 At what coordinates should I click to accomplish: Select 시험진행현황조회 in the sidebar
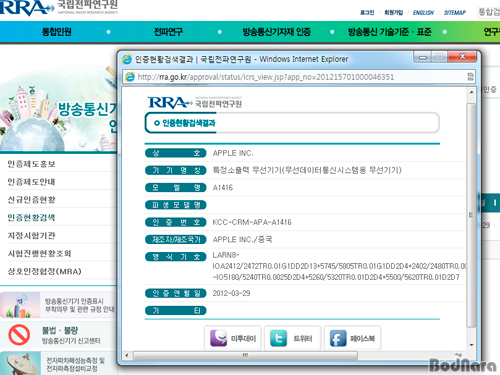(x=39, y=254)
